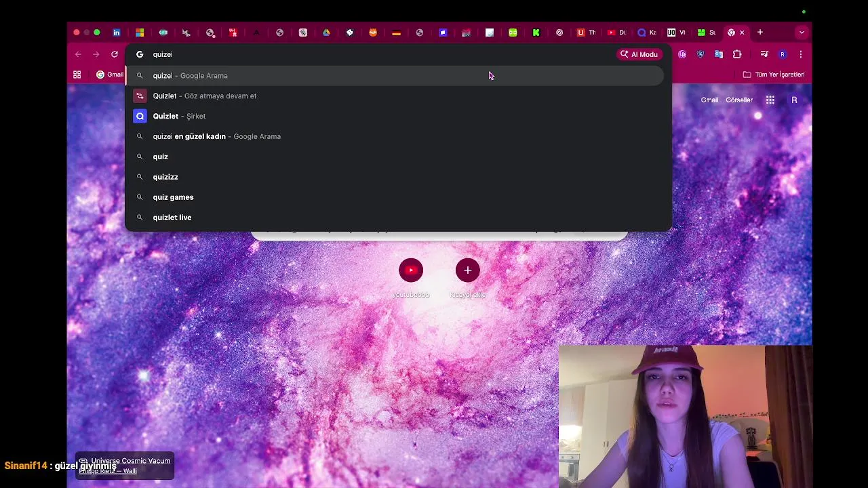Switch to the ChatGPT tab
This screenshot has height=488, width=868.
click(559, 33)
